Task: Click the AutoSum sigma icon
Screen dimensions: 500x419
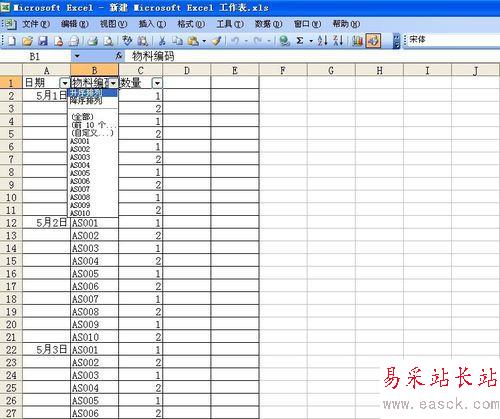Action: [x=300, y=41]
